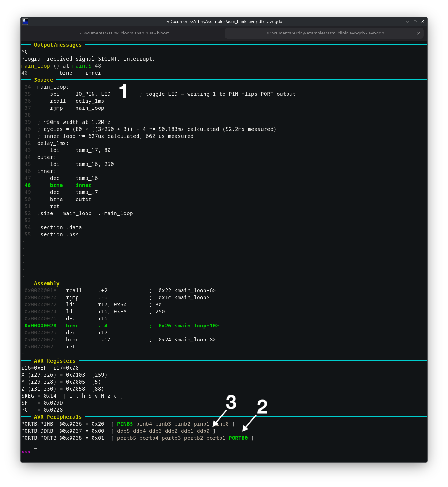Click the PORTB.PORTB @0x0038 label
This screenshot has width=448, height=487.
click(x=52, y=438)
